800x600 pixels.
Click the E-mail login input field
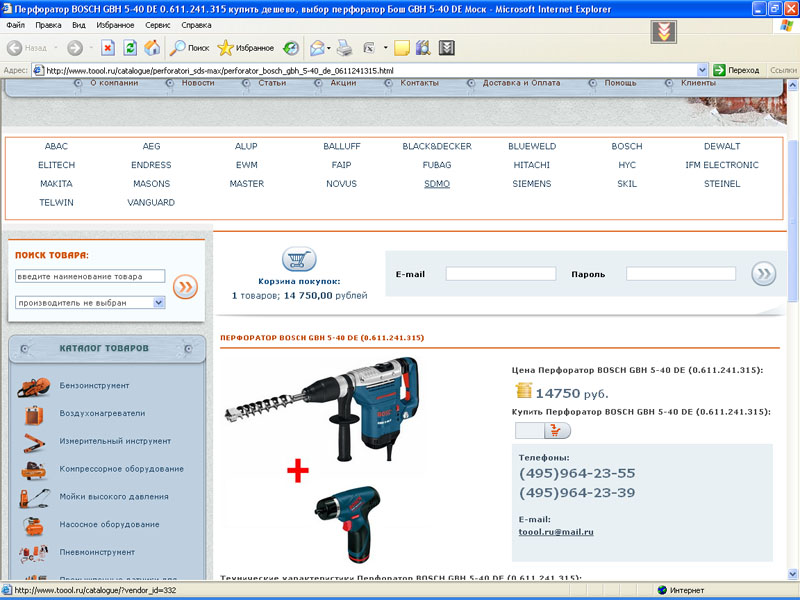point(501,274)
